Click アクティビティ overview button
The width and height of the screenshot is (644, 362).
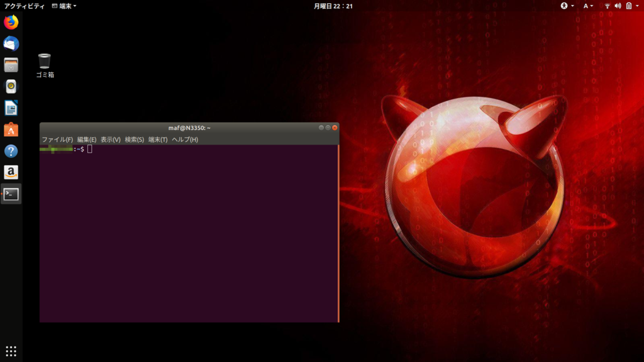(x=25, y=6)
